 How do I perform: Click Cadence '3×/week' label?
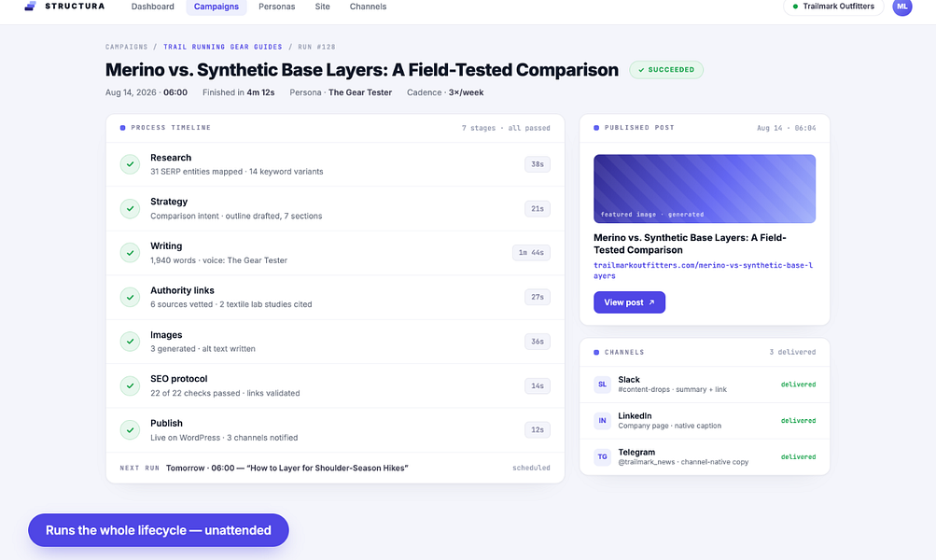(445, 92)
